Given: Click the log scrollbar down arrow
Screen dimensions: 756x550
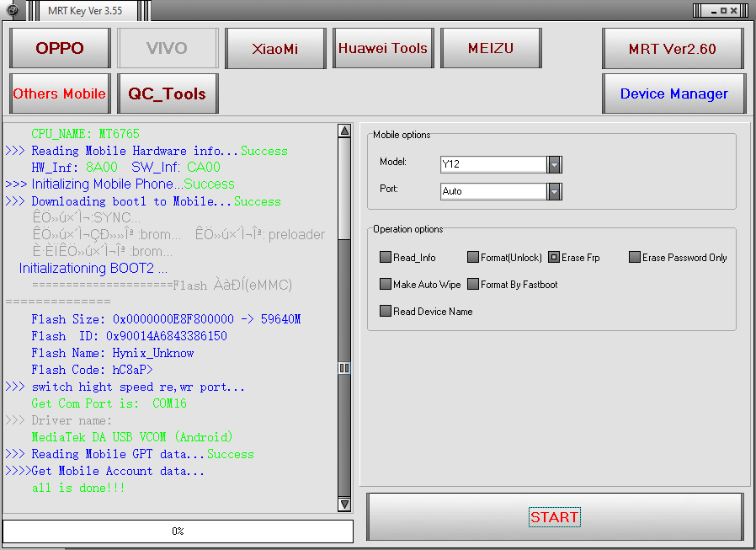Looking at the screenshot, I should tap(344, 505).
